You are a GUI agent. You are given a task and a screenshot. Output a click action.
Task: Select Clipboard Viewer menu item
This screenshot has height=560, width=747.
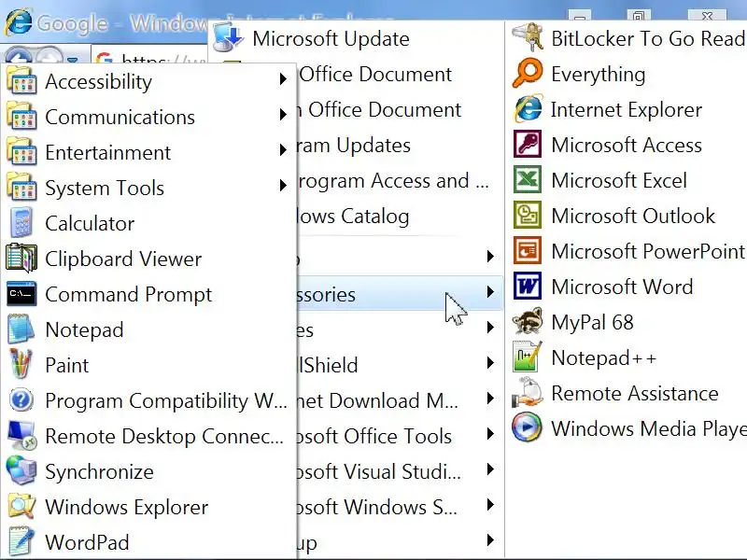123,259
